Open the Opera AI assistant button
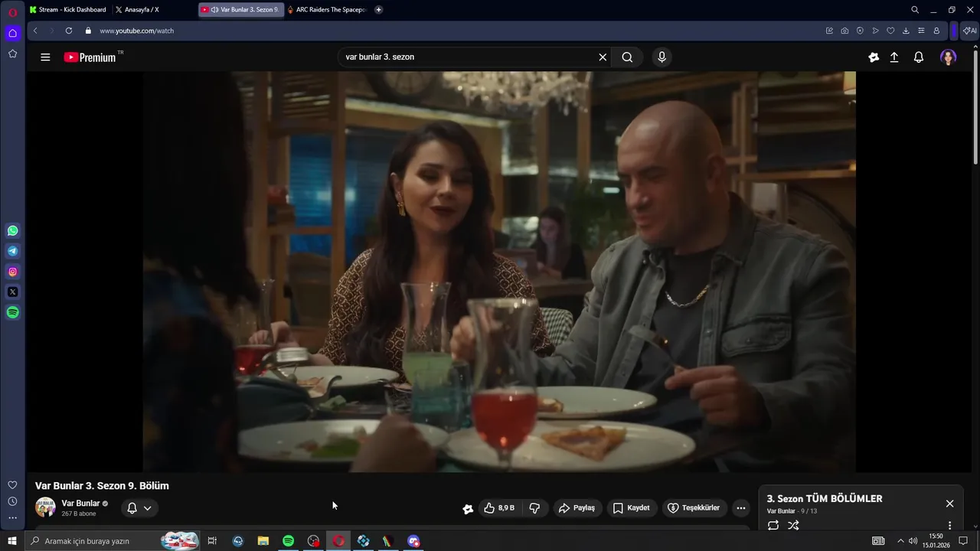Viewport: 980px width, 551px height. pos(969,31)
